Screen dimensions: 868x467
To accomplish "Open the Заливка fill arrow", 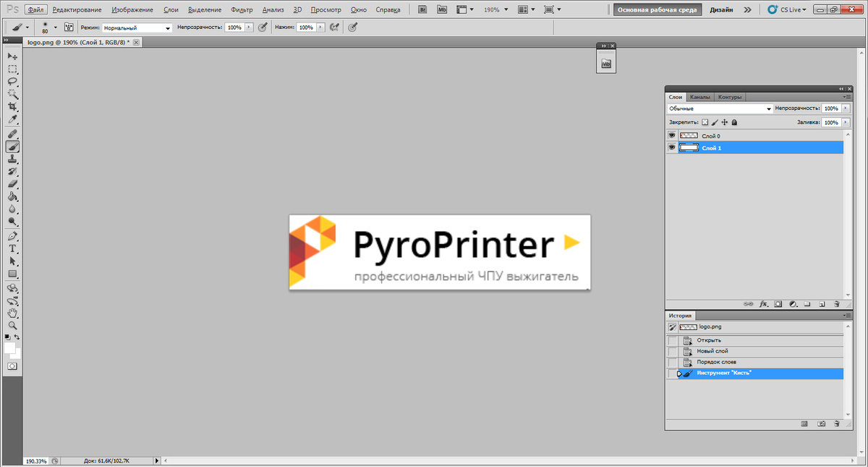I will (845, 123).
